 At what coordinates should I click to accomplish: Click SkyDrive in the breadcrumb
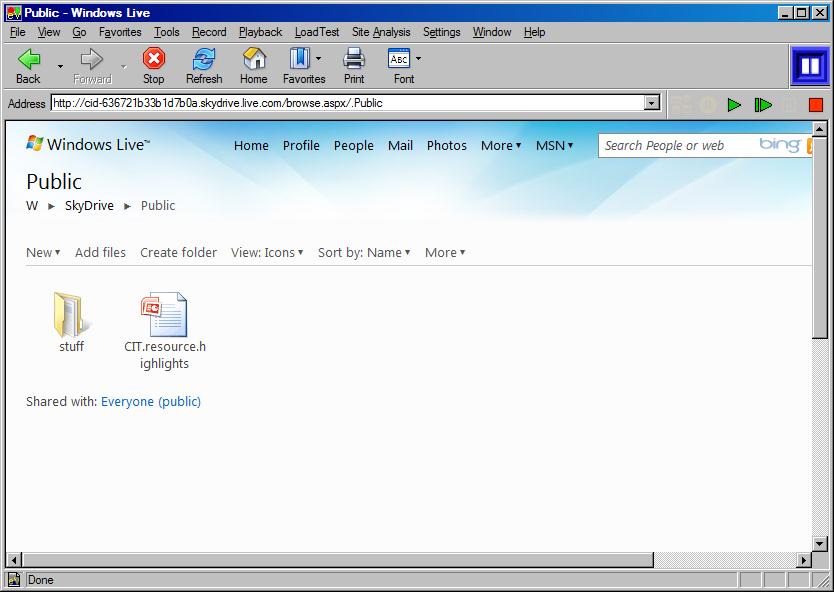pos(89,205)
